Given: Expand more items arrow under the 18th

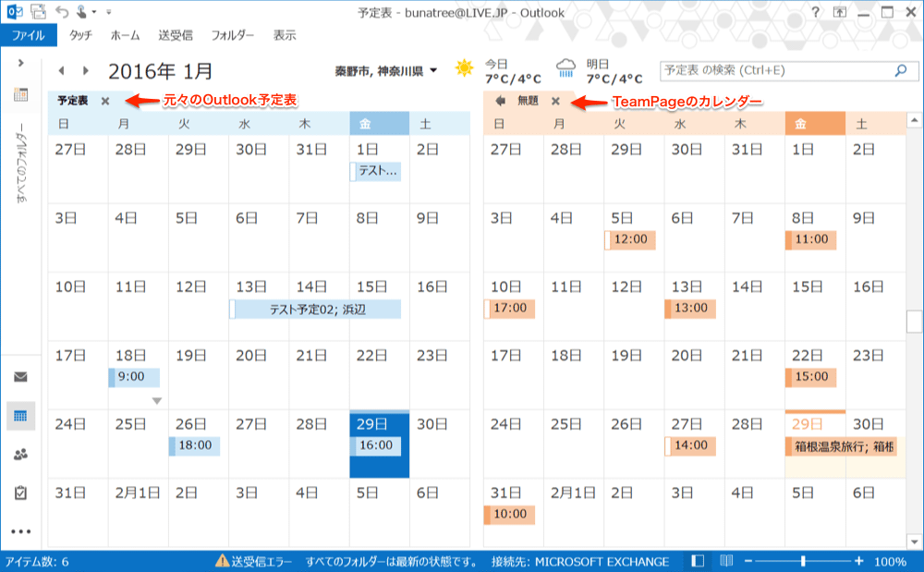Looking at the screenshot, I should click(x=157, y=400).
